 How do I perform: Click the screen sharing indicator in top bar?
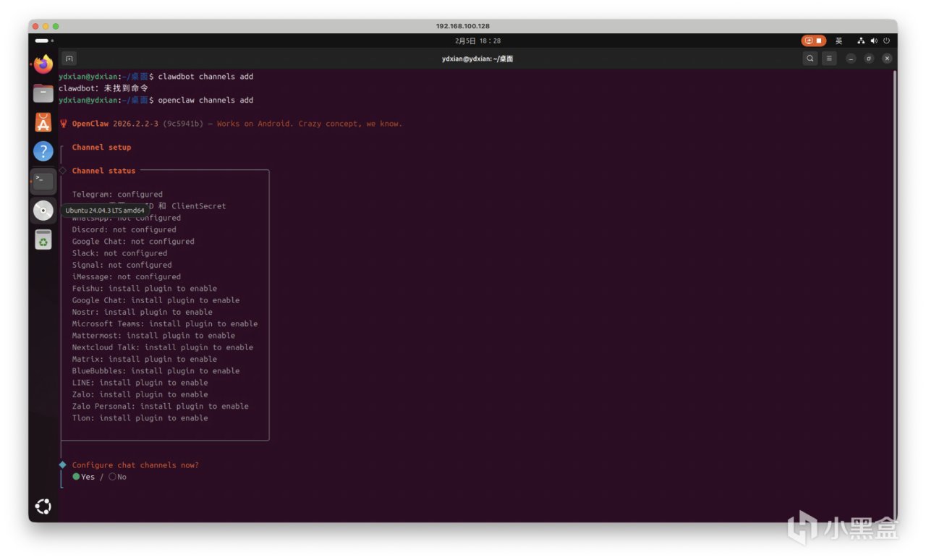click(813, 41)
